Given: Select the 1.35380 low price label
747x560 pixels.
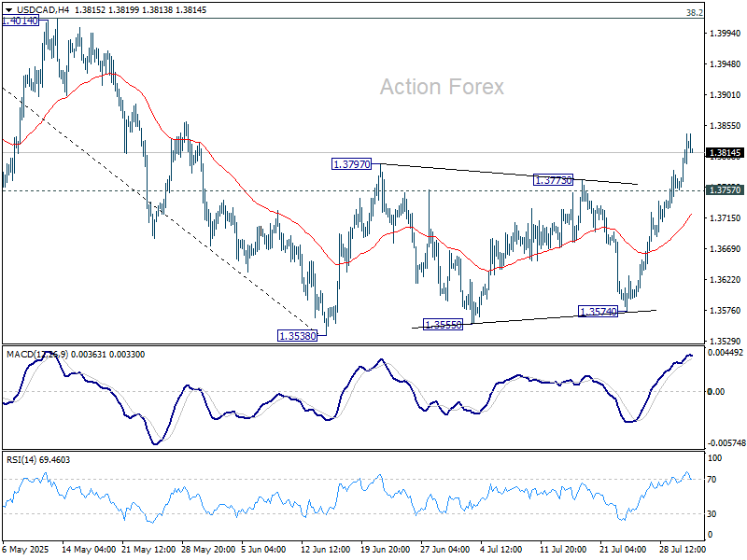Looking at the screenshot, I should click(297, 336).
